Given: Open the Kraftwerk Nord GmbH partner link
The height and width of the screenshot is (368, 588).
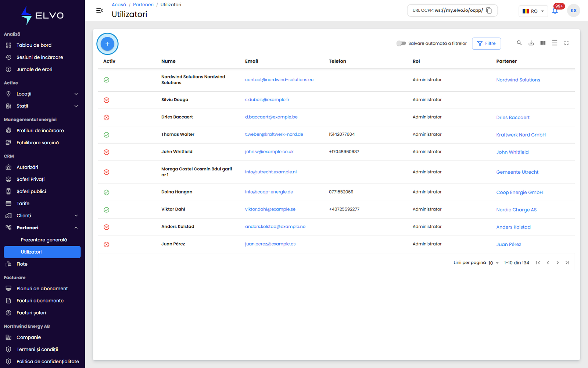Looking at the screenshot, I should click(521, 135).
